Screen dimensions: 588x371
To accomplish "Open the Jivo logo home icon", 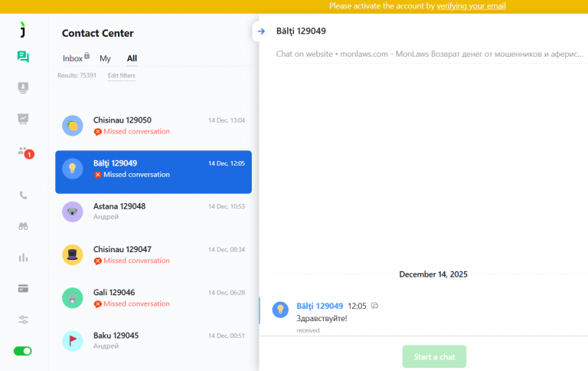I will [x=23, y=29].
